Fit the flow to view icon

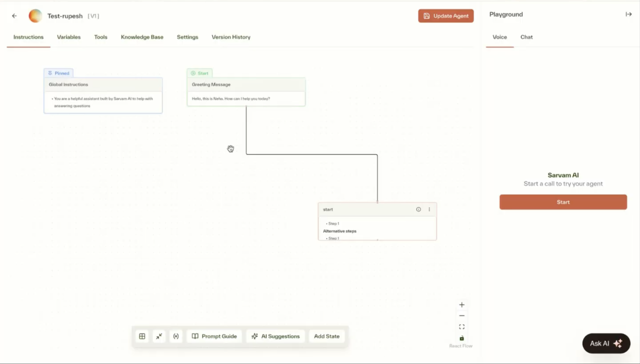coord(462,327)
